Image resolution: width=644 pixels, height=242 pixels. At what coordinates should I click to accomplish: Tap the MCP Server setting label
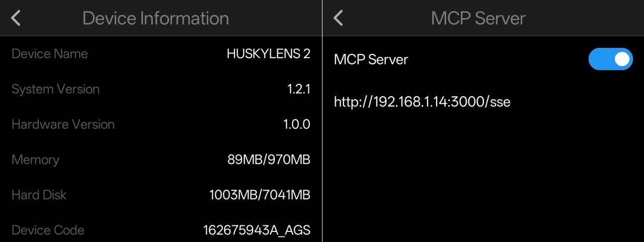[x=371, y=59]
